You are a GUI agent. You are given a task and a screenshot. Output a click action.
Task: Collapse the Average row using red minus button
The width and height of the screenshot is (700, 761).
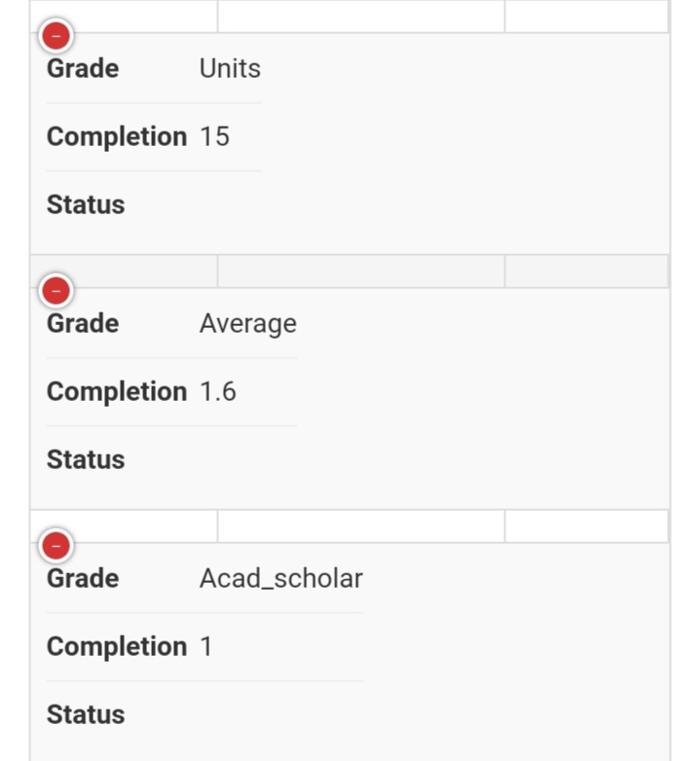point(55,291)
